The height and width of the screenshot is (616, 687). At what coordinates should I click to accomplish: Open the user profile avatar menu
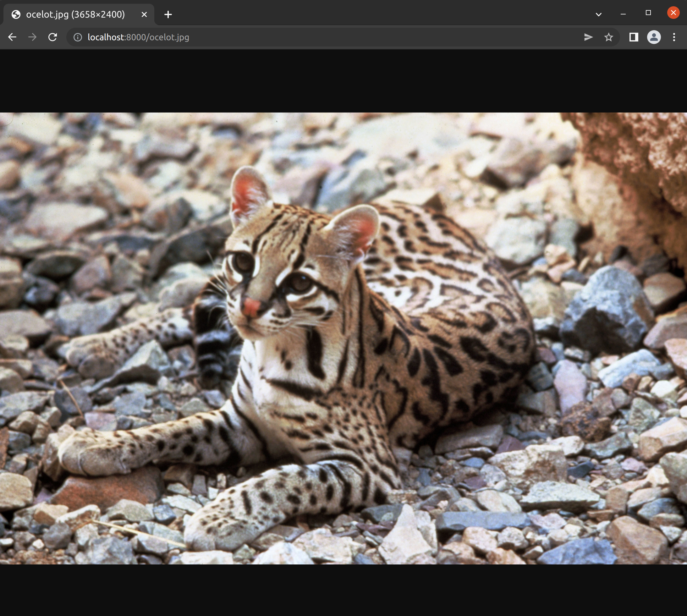(x=654, y=37)
